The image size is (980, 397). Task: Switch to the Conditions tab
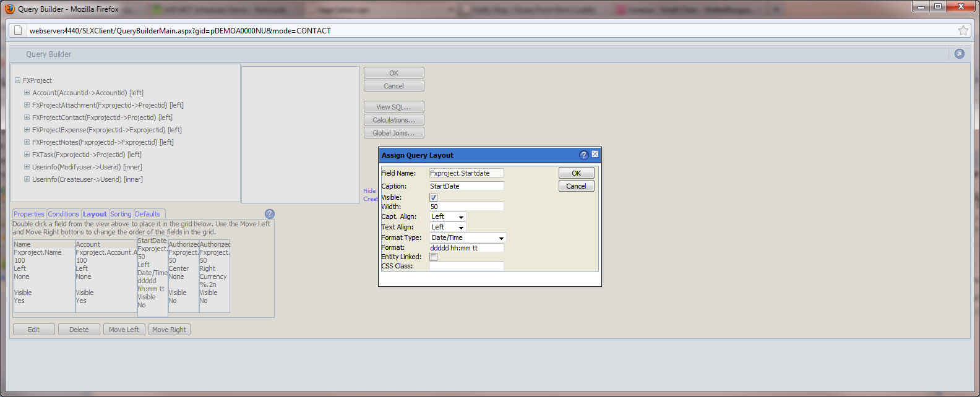tap(63, 214)
